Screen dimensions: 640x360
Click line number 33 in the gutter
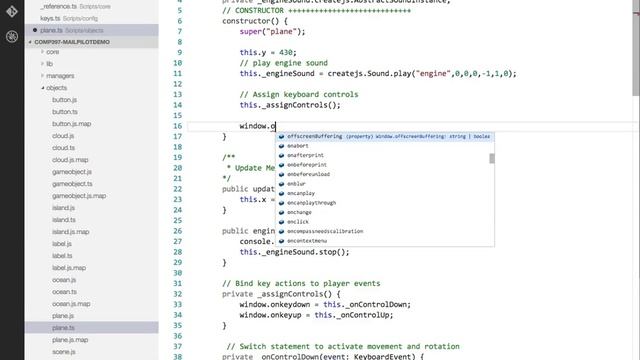coord(178,304)
